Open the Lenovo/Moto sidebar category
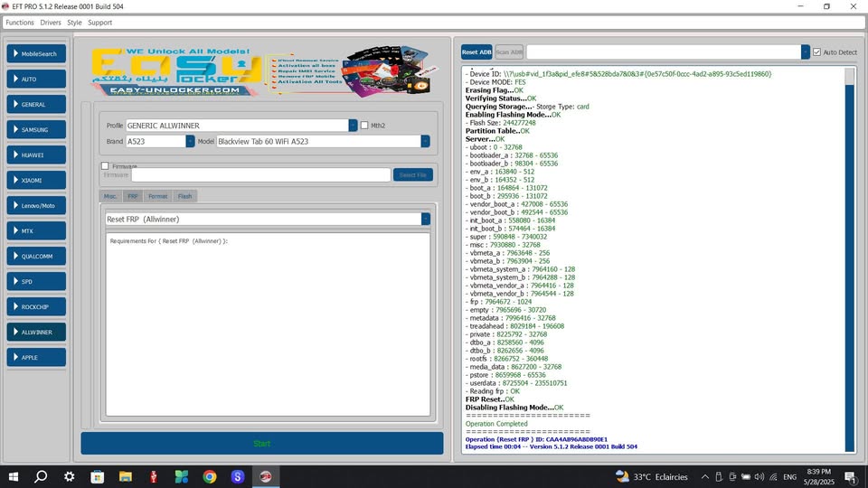This screenshot has height=488, width=868. pos(36,205)
